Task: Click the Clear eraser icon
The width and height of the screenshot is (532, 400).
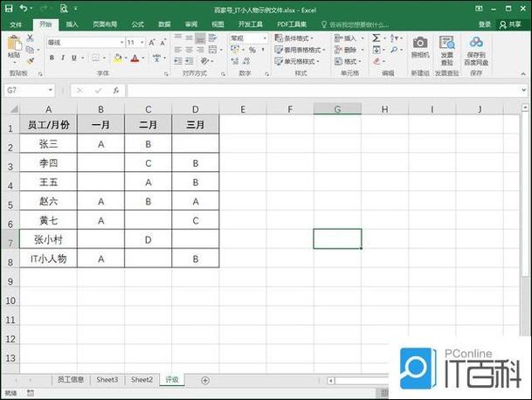Action: tap(377, 61)
